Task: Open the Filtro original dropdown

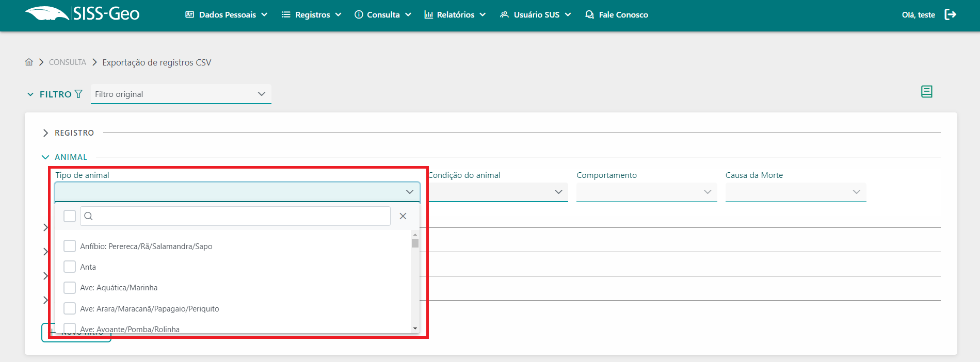Action: pyautogui.click(x=181, y=94)
